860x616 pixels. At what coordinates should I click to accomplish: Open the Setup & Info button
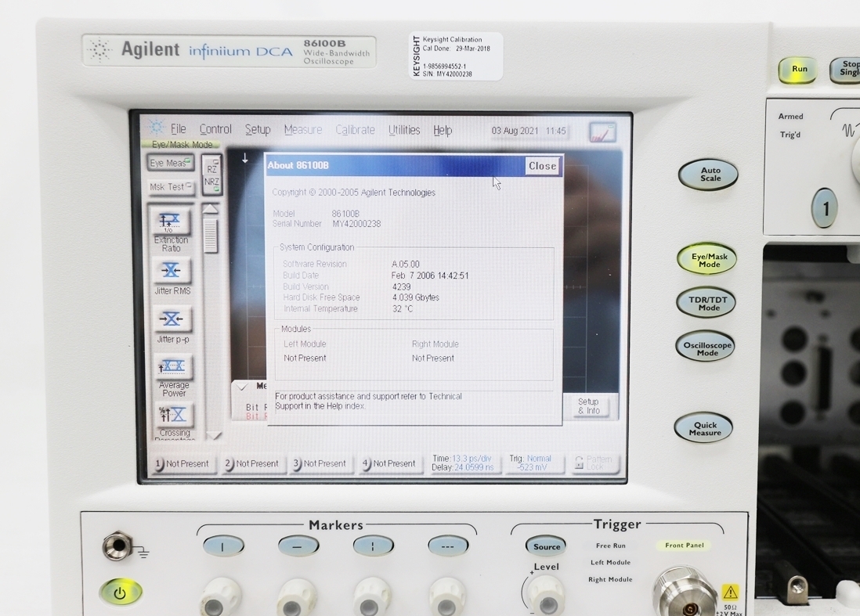point(589,406)
